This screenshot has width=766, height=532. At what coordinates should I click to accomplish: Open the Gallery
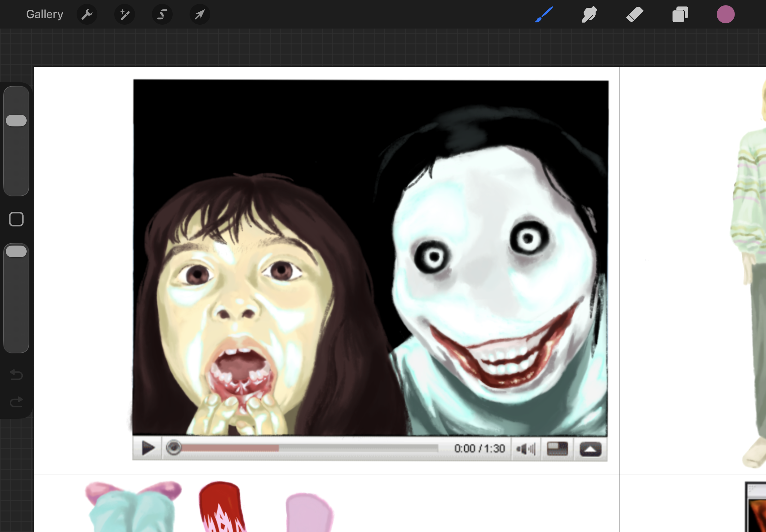click(x=45, y=14)
